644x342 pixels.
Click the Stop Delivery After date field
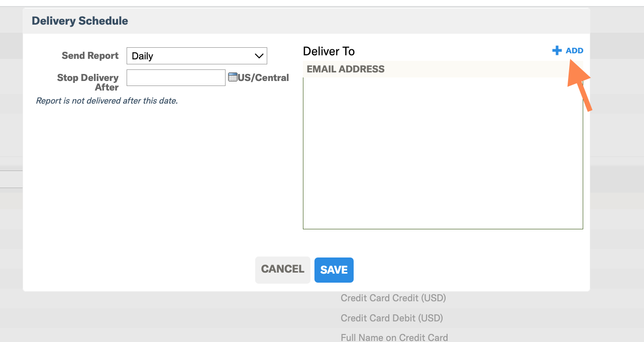[176, 77]
